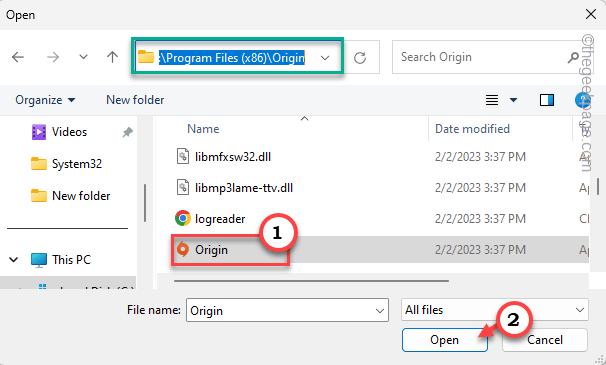Refresh the Origin folder view
The width and height of the screenshot is (606, 365).
(x=360, y=58)
